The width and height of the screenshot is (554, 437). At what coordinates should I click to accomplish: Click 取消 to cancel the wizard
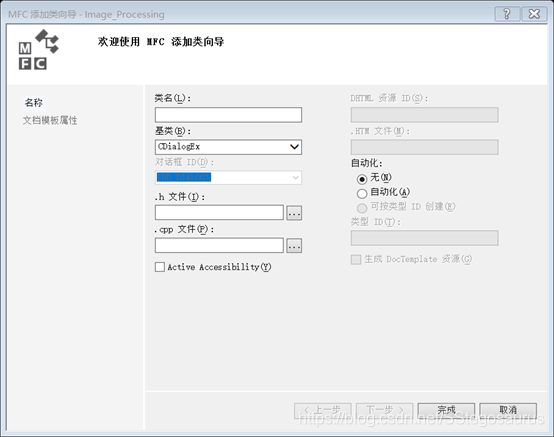pyautogui.click(x=508, y=411)
